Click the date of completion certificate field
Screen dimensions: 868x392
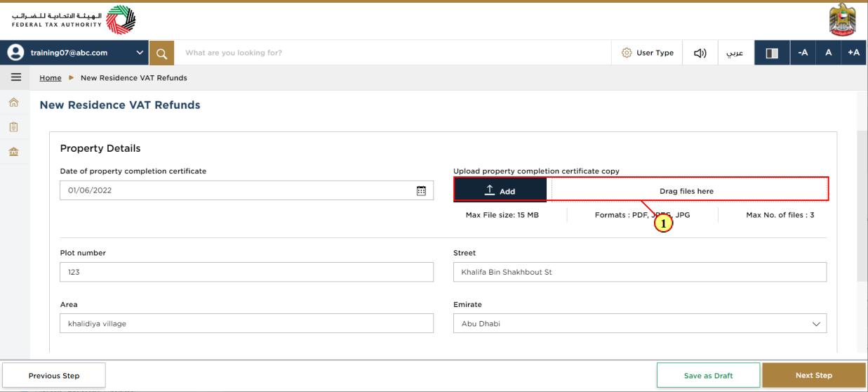coord(246,190)
